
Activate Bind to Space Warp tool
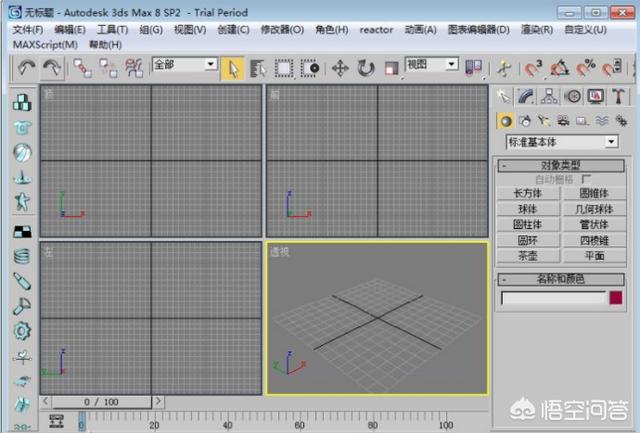[x=134, y=68]
